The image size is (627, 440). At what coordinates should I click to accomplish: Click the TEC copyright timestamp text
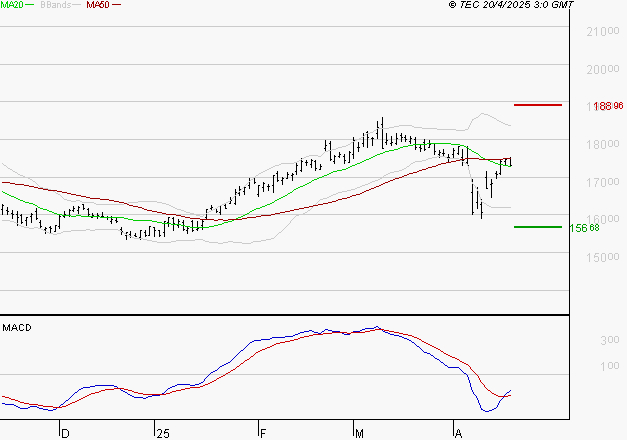pos(511,5)
